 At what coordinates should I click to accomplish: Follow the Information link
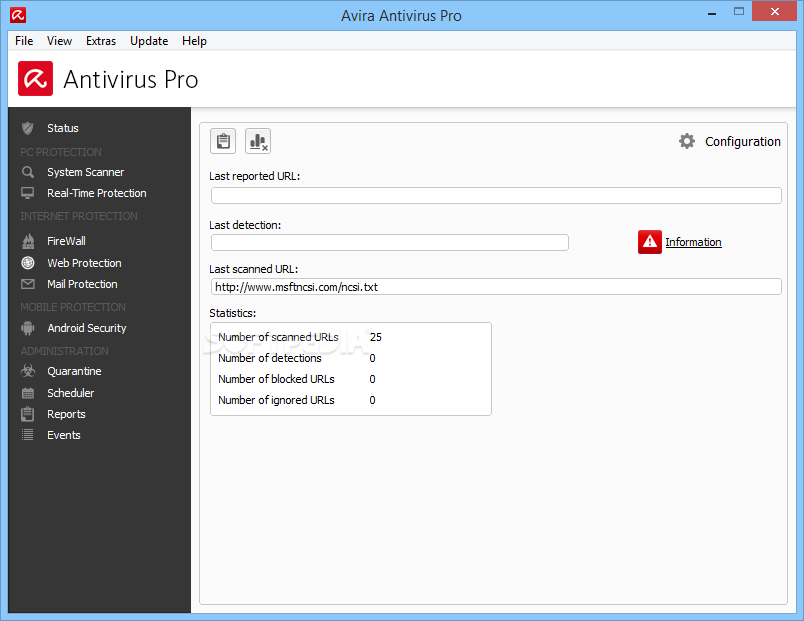(x=693, y=242)
